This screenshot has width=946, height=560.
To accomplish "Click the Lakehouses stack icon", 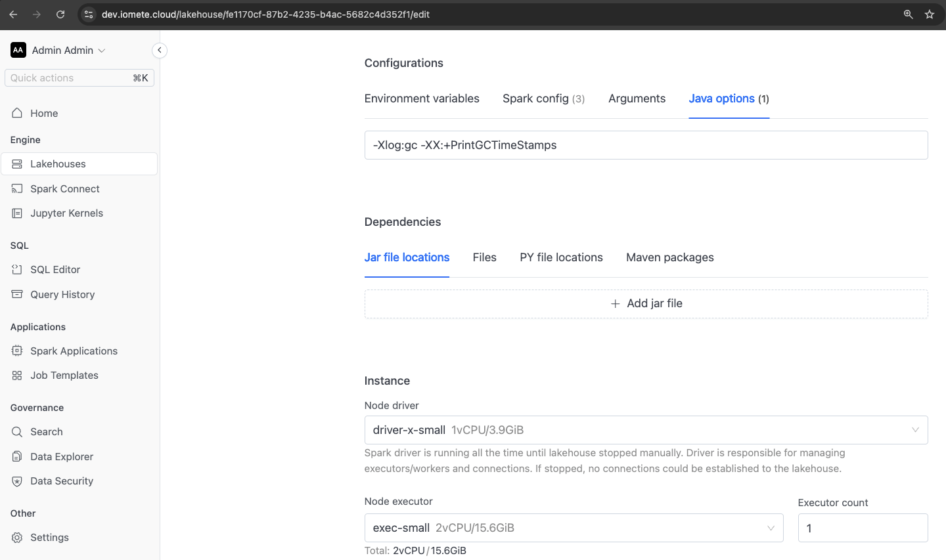I will coord(17,164).
